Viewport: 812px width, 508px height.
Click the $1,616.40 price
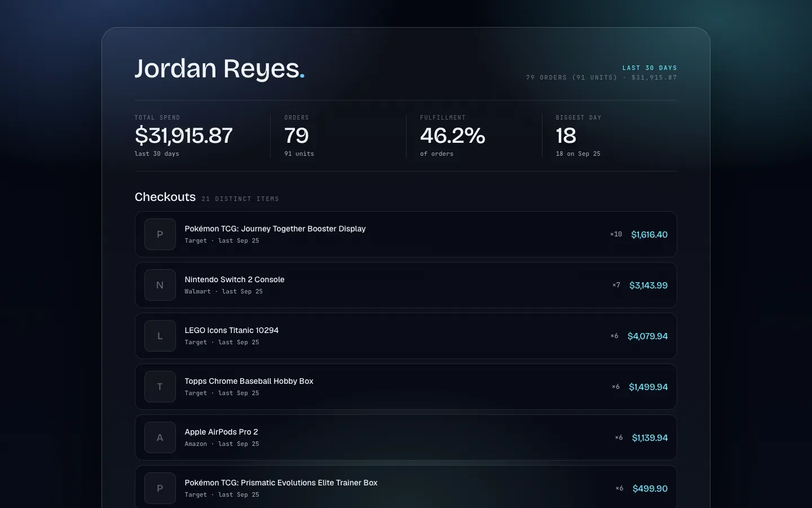click(x=649, y=234)
